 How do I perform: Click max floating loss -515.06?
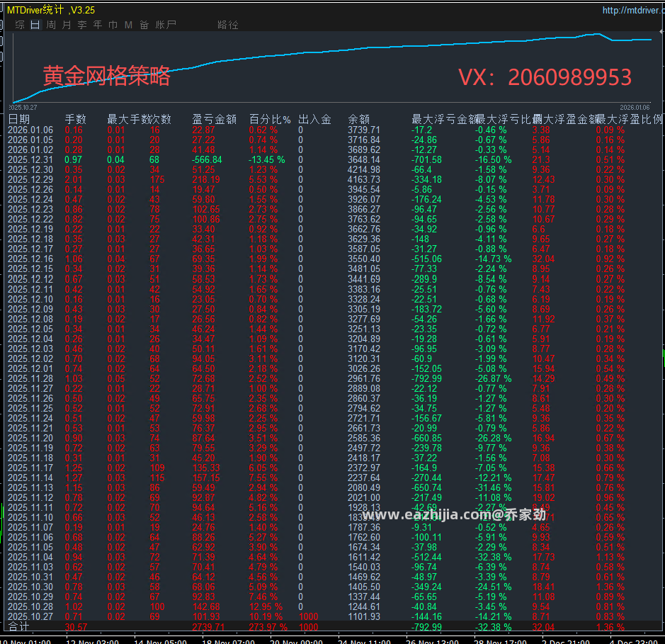point(426,259)
